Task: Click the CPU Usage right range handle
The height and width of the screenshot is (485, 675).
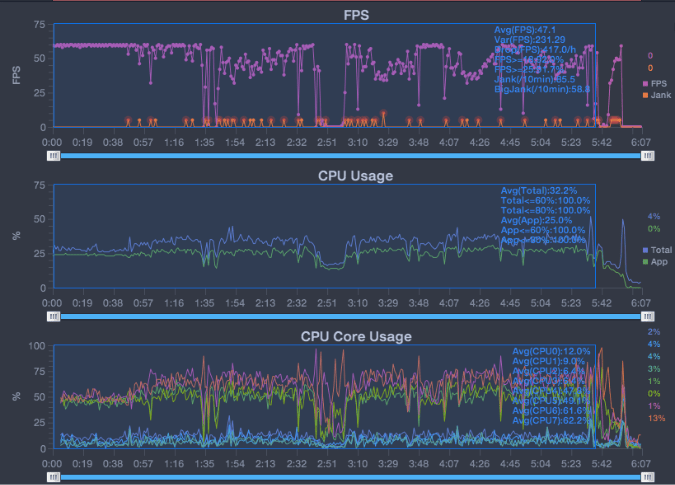Action: pyautogui.click(x=648, y=316)
